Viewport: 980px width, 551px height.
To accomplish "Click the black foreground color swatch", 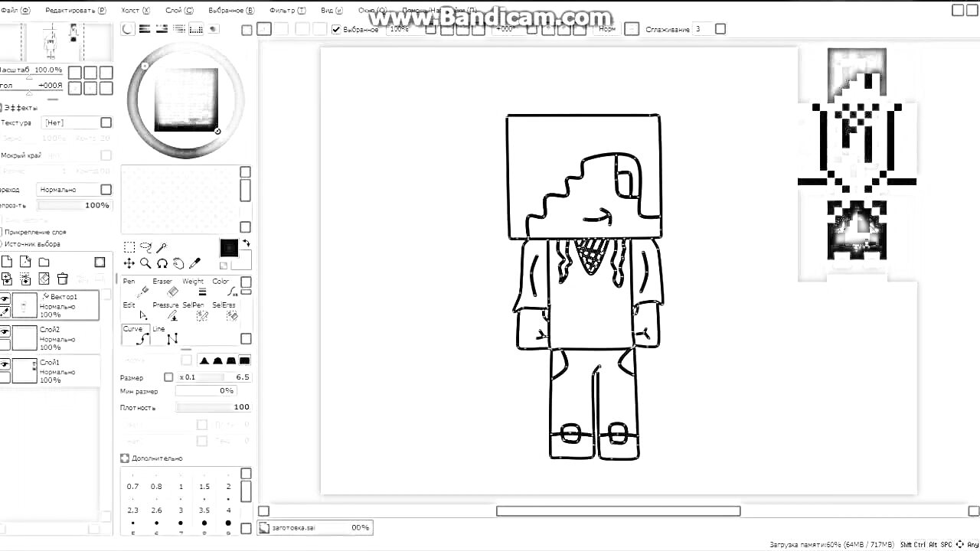I will point(228,248).
